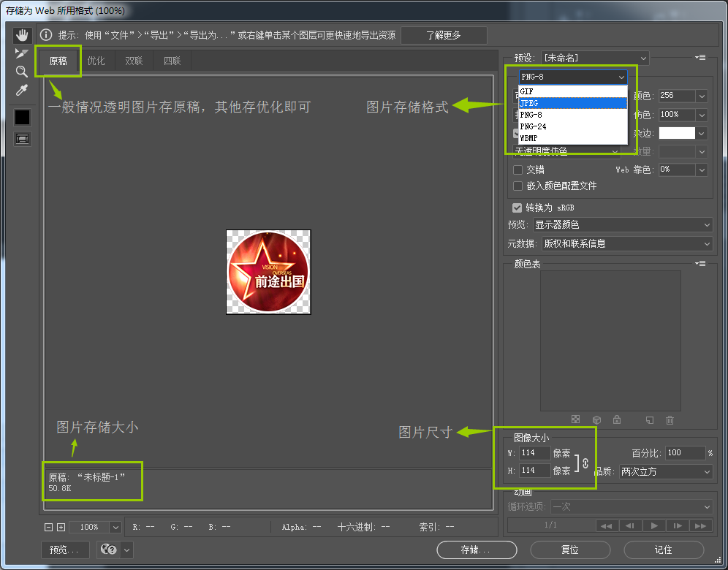This screenshot has height=570, width=728.
Task: Click the W width 114 field
Action: (534, 453)
